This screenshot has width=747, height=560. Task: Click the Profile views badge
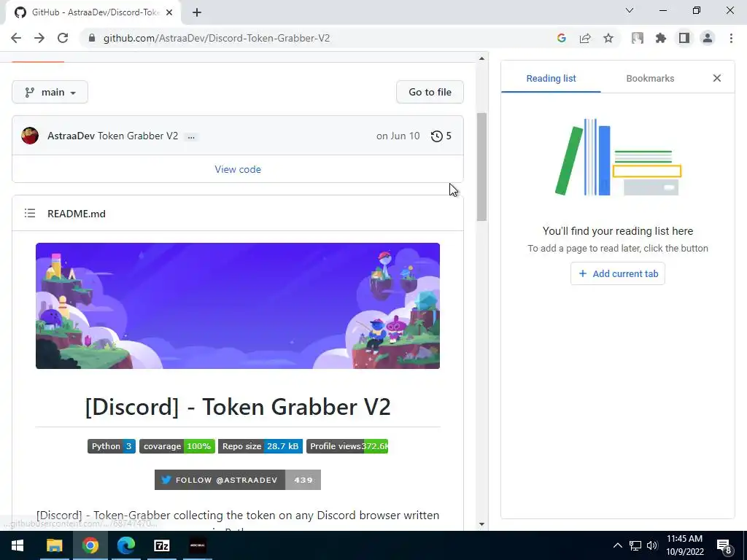[347, 446]
